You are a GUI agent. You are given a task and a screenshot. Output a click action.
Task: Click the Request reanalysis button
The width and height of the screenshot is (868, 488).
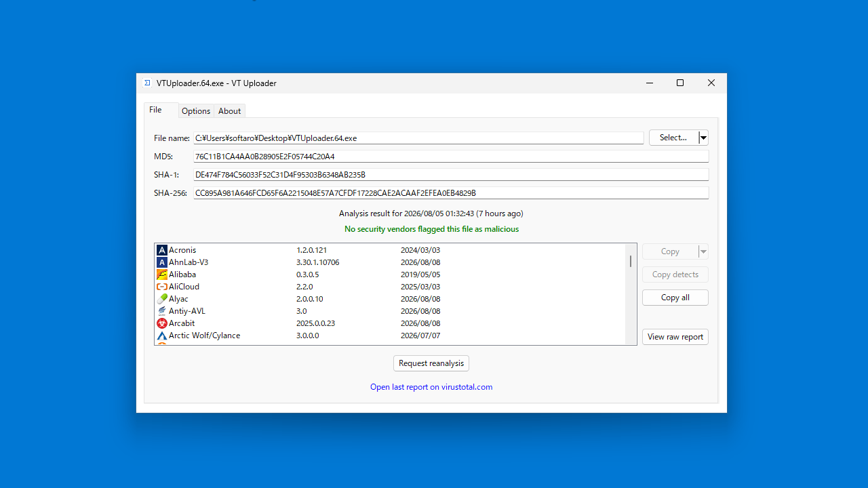[431, 363]
